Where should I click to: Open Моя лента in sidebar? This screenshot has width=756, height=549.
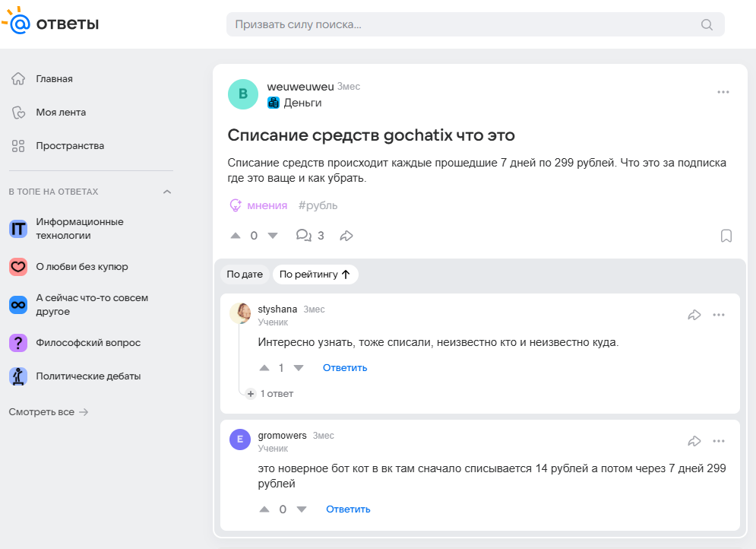(61, 113)
